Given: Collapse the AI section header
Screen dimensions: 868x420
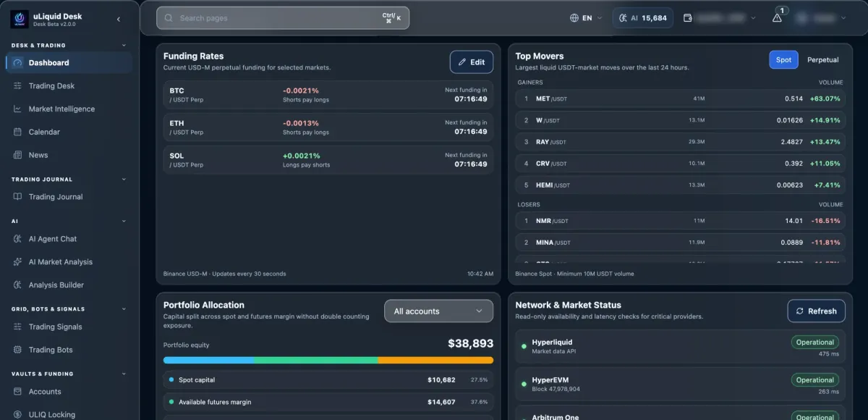Looking at the screenshot, I should pyautogui.click(x=124, y=222).
